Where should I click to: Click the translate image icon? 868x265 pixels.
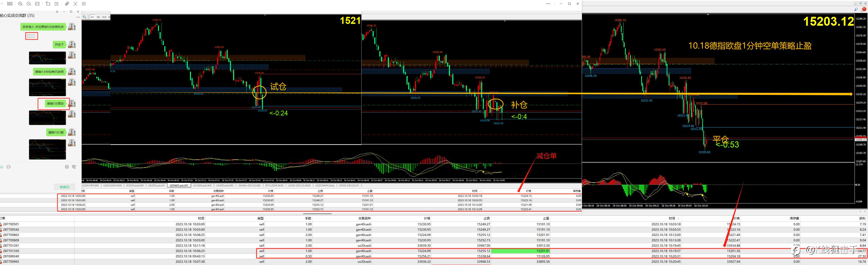pyautogui.click(x=67, y=4)
